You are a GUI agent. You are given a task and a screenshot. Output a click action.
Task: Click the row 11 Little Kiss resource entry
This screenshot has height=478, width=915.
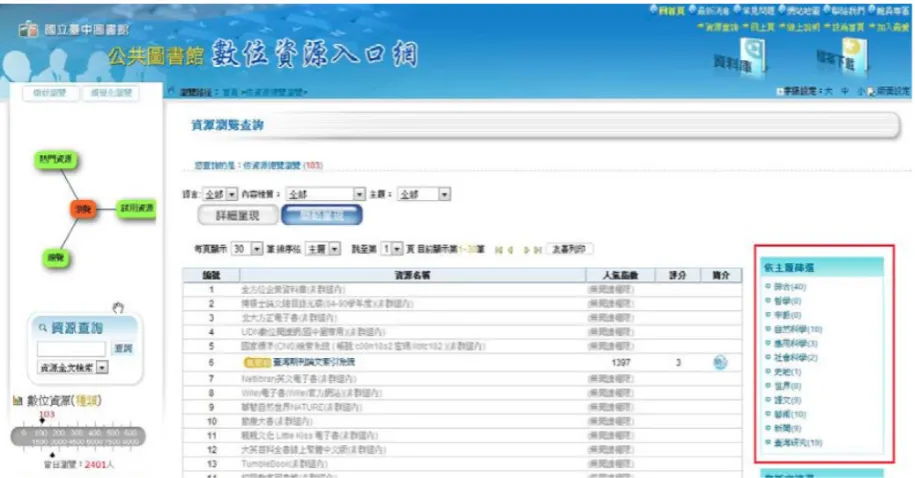310,435
